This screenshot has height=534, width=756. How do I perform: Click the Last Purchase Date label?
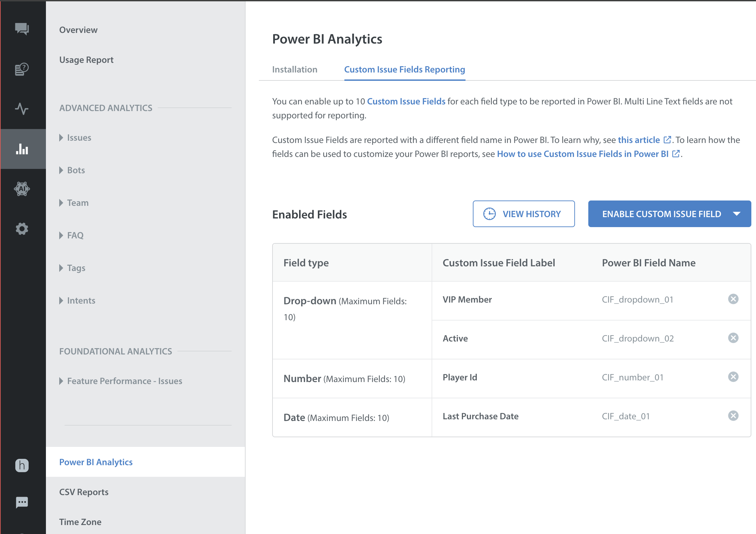[480, 416]
